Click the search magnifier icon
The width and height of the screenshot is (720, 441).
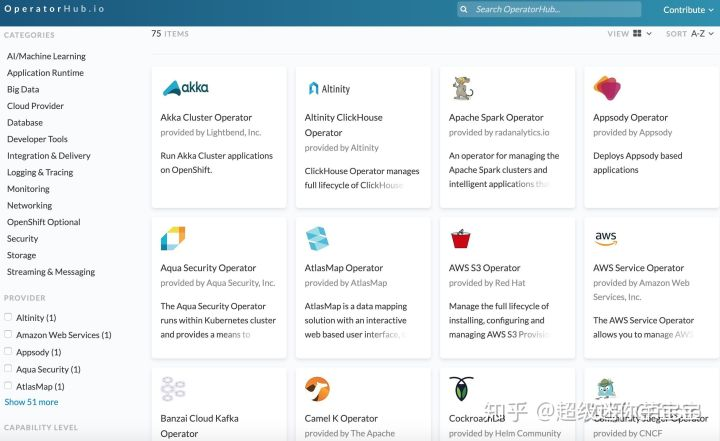click(464, 9)
